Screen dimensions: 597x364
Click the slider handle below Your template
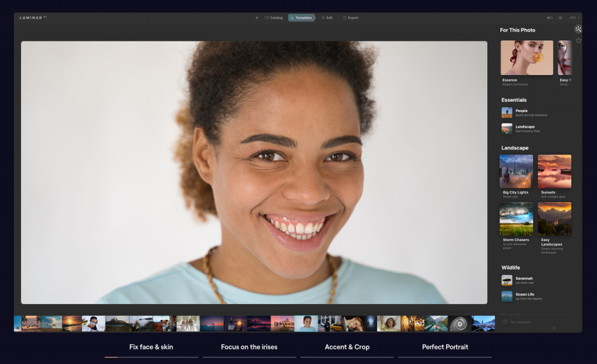tap(555, 328)
